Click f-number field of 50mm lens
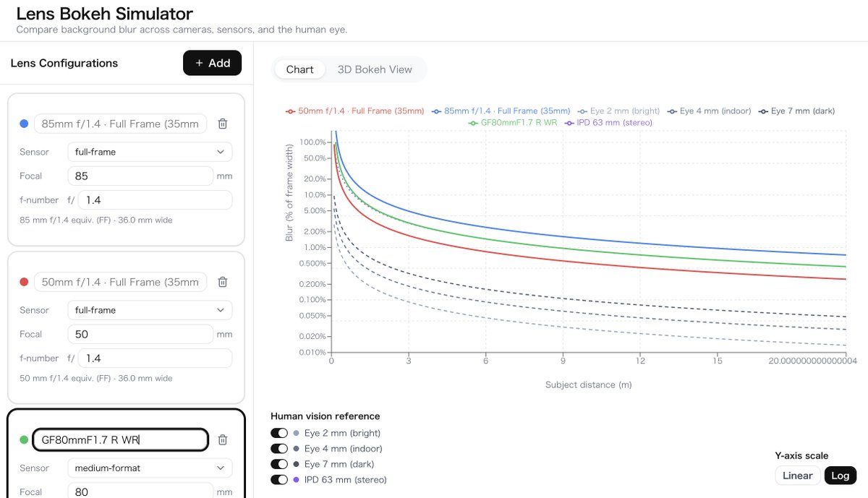This screenshot has height=498, width=868. 155,358
